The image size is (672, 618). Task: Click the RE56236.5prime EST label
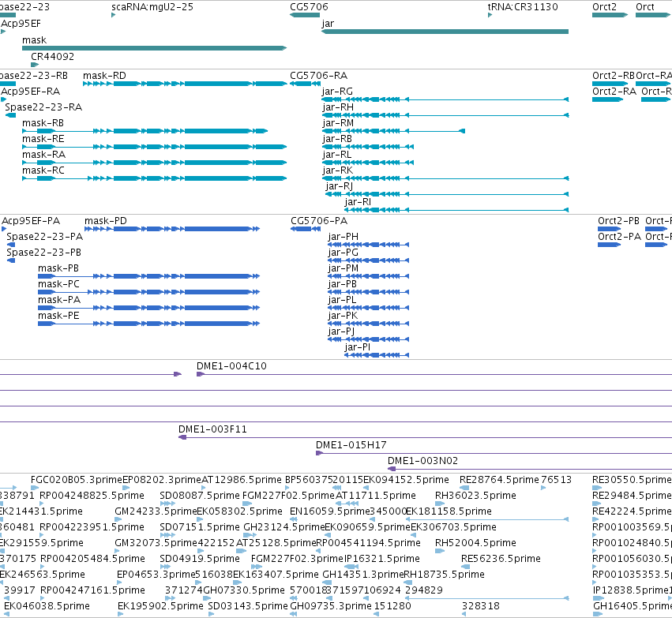click(501, 560)
